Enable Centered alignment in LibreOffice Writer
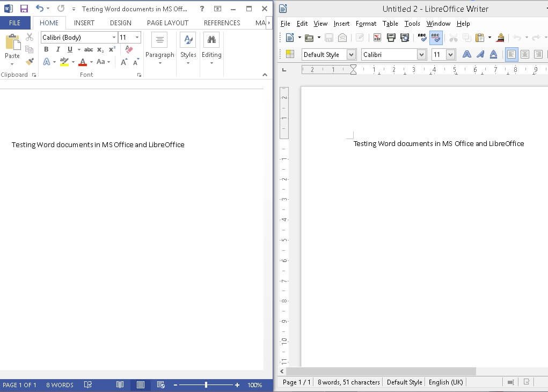Screen dimensions: 548x392 point(524,54)
